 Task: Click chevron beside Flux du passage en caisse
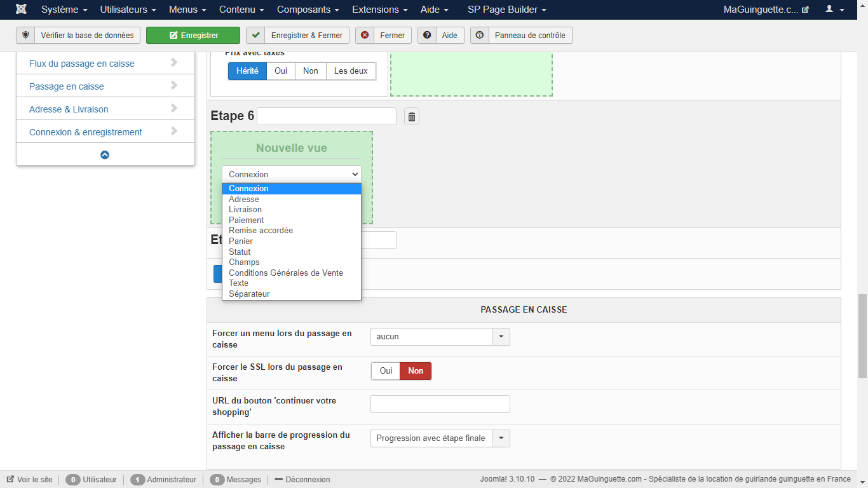click(x=174, y=63)
